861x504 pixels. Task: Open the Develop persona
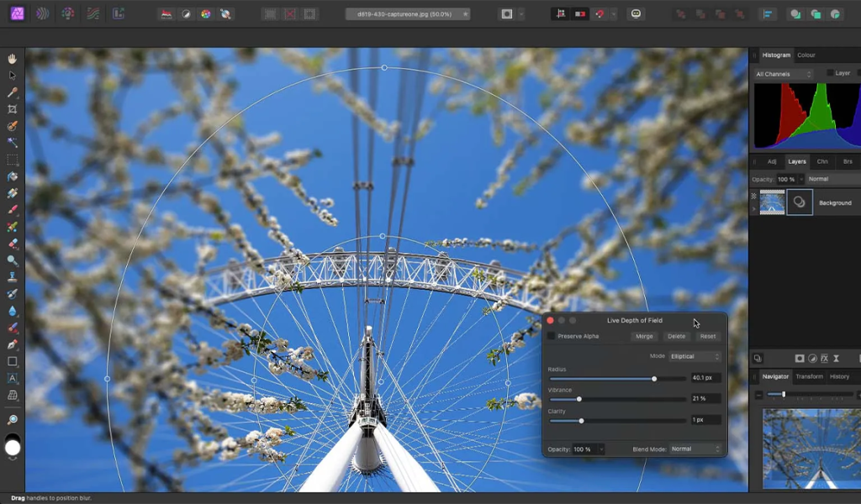(x=67, y=13)
